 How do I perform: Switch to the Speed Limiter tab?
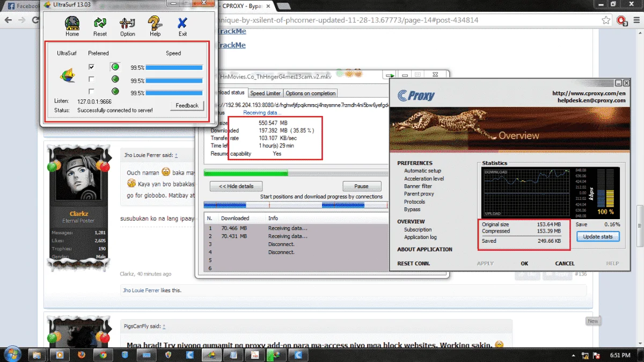[x=265, y=93]
